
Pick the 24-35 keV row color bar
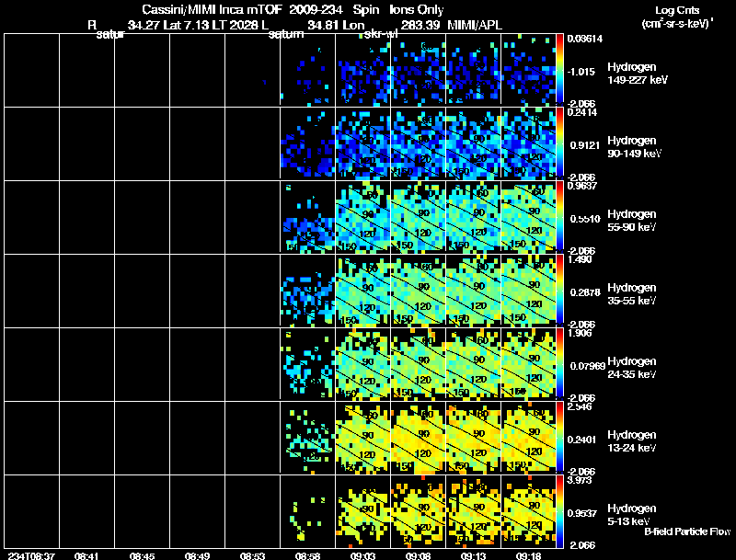pos(559,364)
